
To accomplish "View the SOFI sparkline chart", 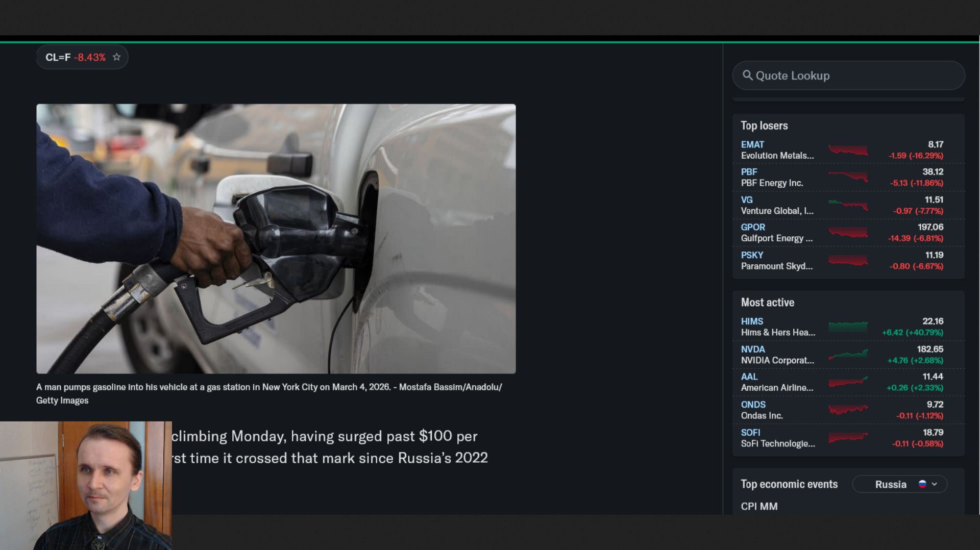I will pos(848,438).
